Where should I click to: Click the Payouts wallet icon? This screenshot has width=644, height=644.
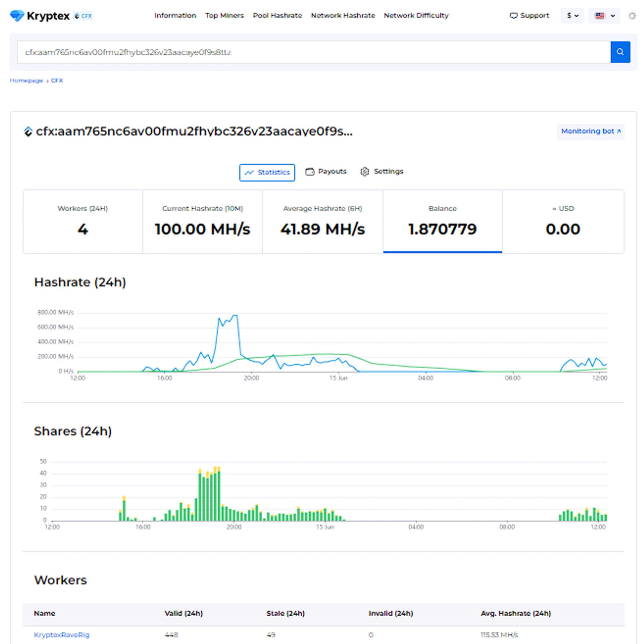click(310, 172)
